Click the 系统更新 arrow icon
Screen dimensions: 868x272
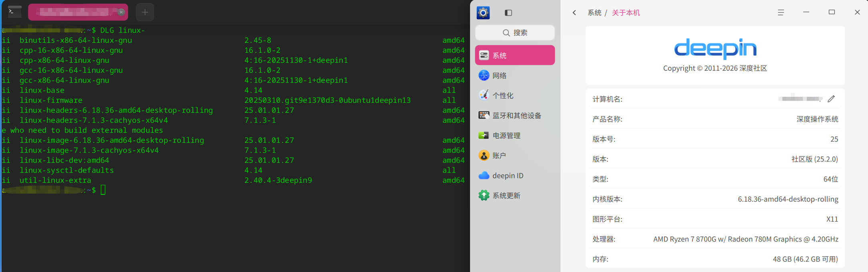[x=484, y=195]
